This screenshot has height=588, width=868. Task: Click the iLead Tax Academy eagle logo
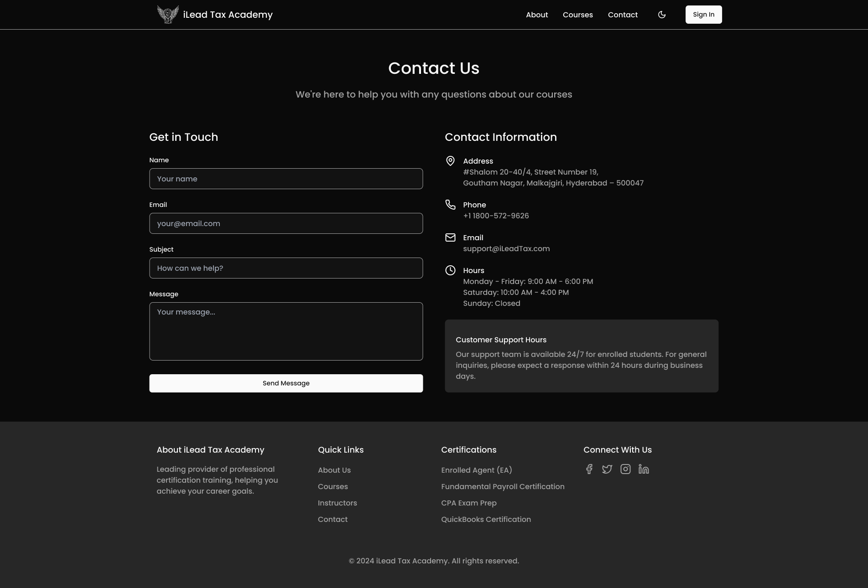coord(168,15)
